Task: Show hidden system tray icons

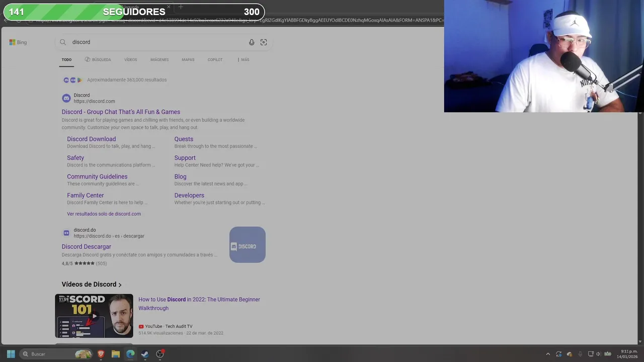Action: tap(548, 354)
